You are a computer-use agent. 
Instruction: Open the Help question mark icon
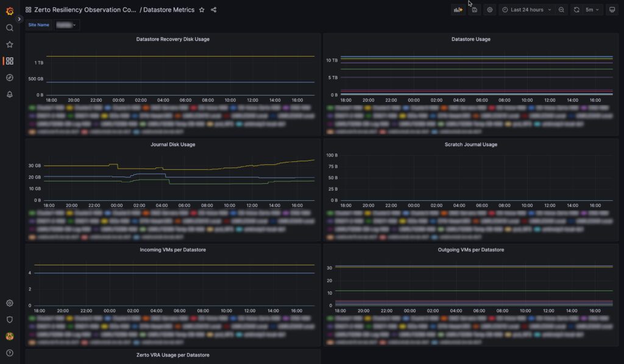10,353
